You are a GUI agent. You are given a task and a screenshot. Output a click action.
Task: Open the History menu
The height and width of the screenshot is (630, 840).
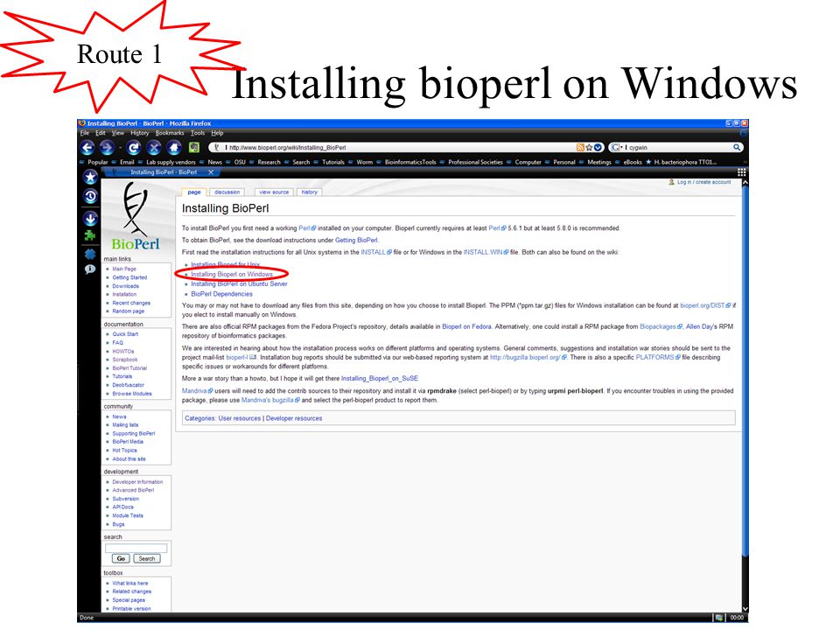139,133
